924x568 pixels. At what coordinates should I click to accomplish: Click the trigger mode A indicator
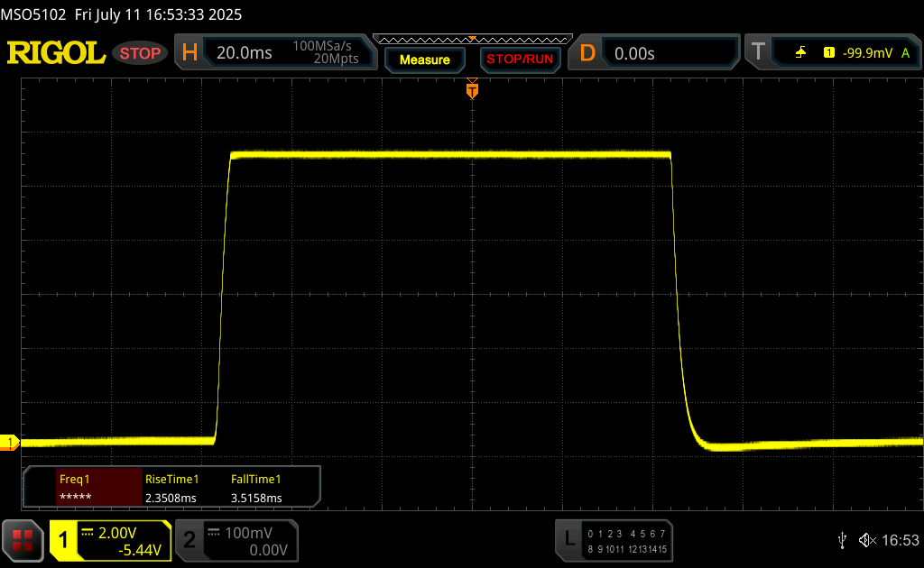906,53
